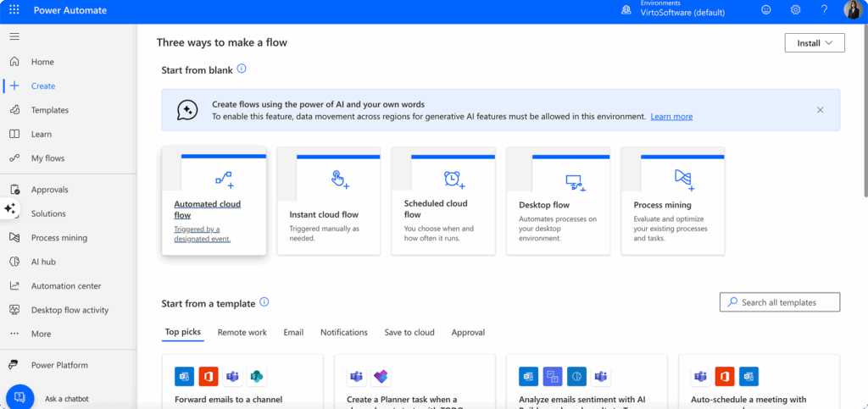The width and height of the screenshot is (868, 409).
Task: Open the help question mark
Action: coord(824,10)
